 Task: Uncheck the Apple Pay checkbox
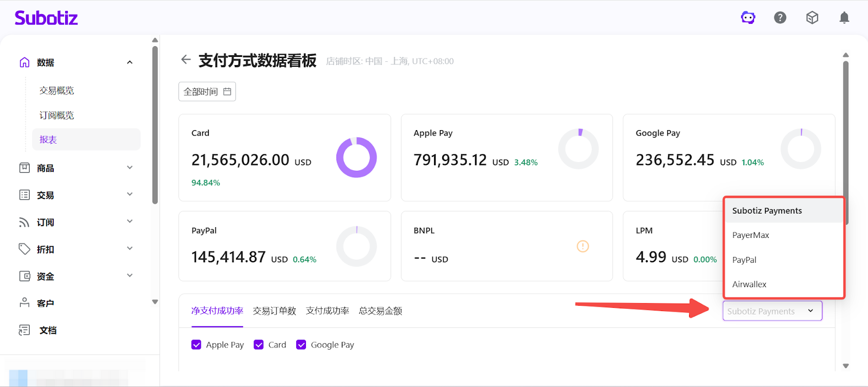[196, 345]
